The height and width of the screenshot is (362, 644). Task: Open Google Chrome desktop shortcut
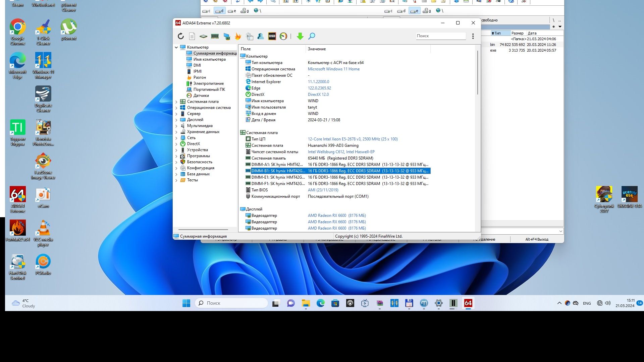click(x=17, y=32)
